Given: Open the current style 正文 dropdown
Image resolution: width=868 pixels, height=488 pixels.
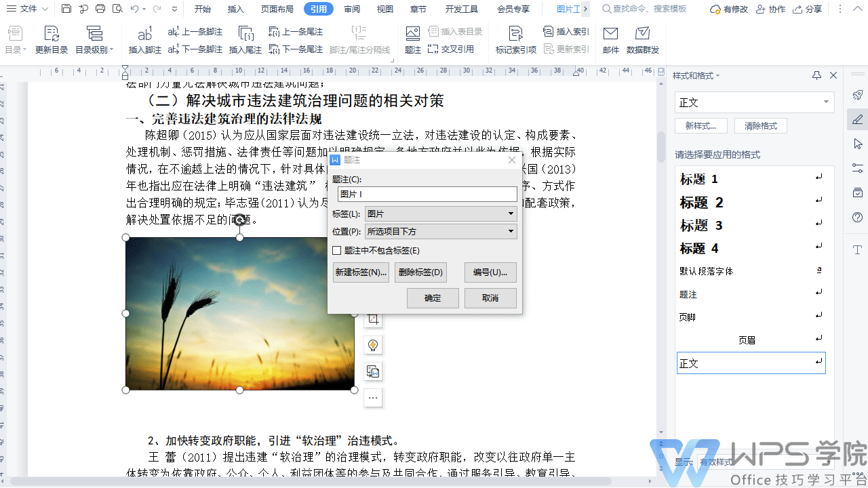Looking at the screenshot, I should [827, 102].
